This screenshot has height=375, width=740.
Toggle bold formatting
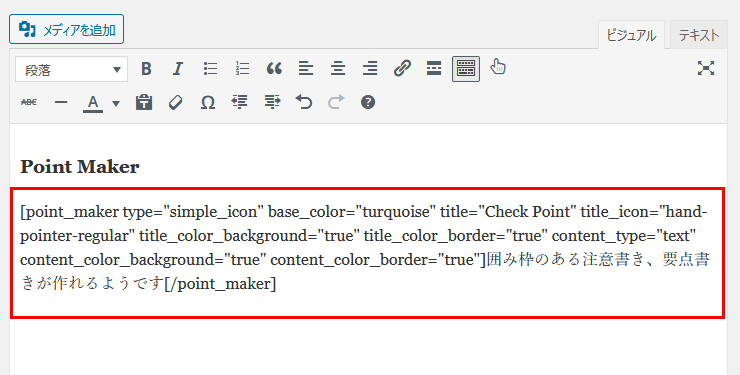[146, 69]
